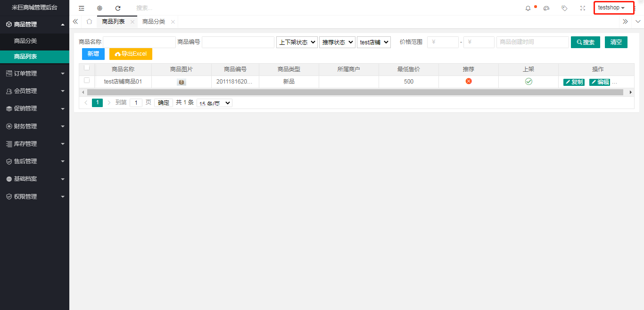Open the product image thumbnail

coord(182,82)
